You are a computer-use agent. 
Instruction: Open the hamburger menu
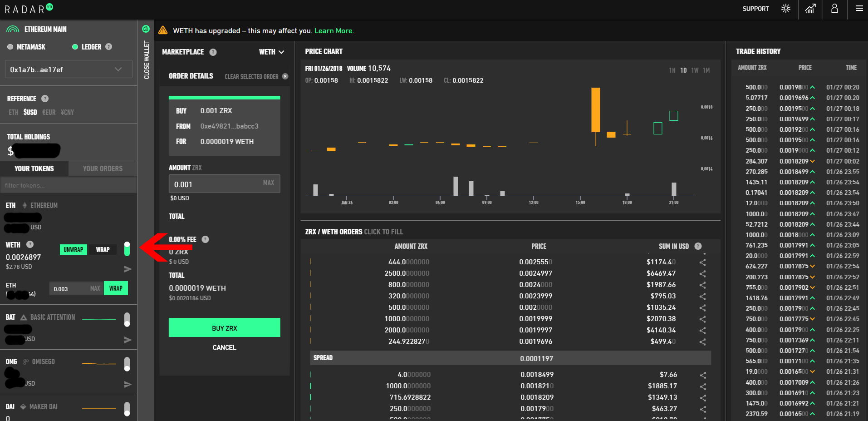point(859,9)
